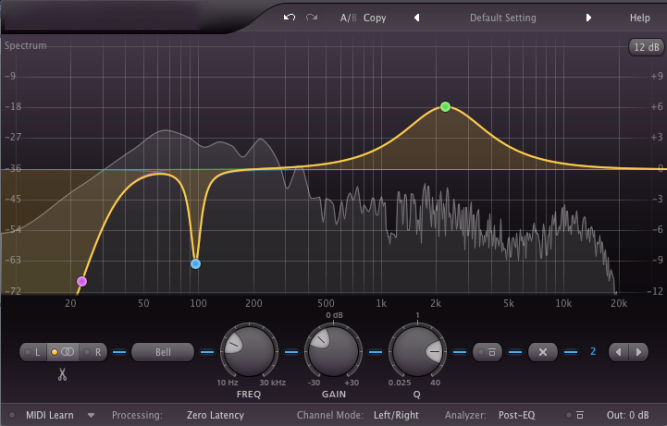
Task: Open the Default Setting preset menu
Action: [x=502, y=18]
